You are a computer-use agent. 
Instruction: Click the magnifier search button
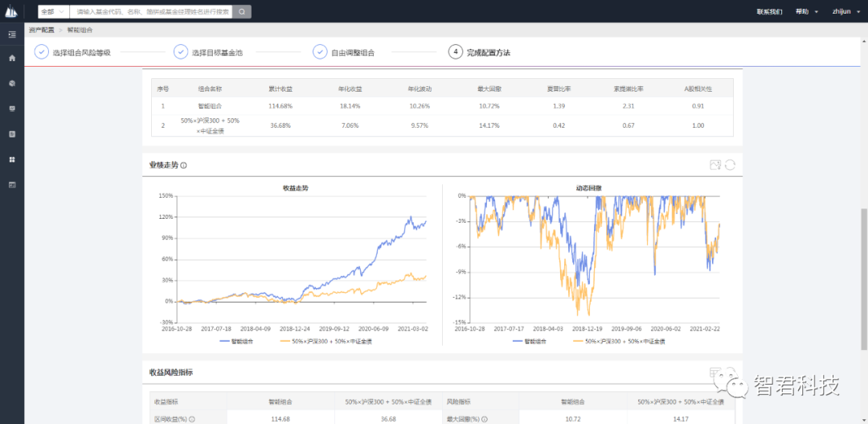(x=242, y=11)
